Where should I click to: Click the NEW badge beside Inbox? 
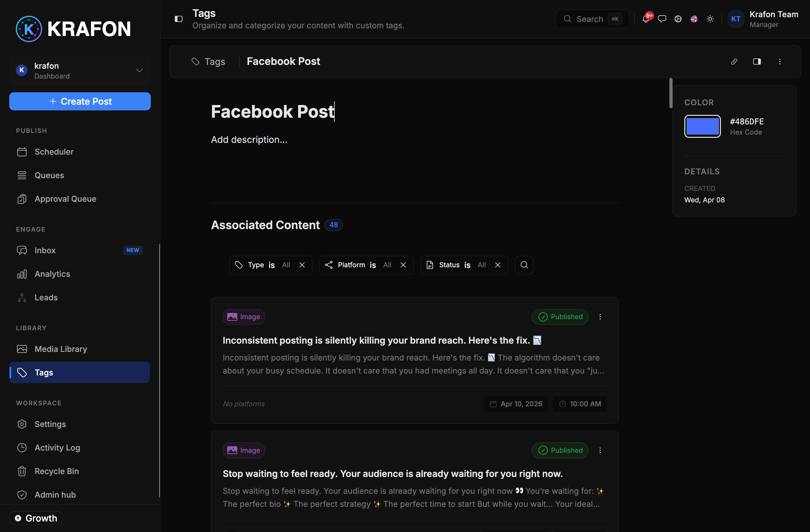[x=133, y=250]
